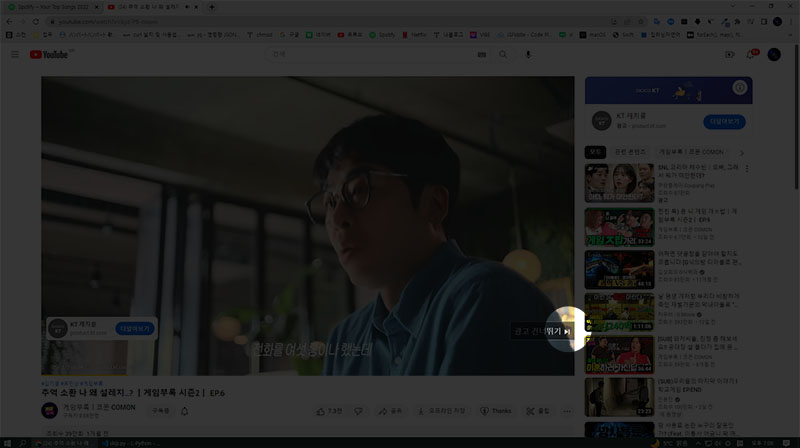
Task: Open the 게임부록 channel avatar below the video
Action: pos(49,410)
